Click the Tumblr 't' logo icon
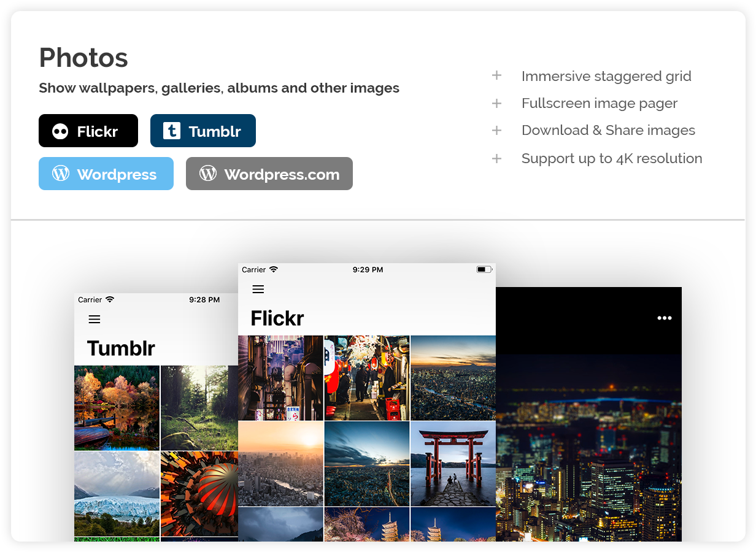Image resolution: width=756 pixels, height=552 pixels. 172,131
